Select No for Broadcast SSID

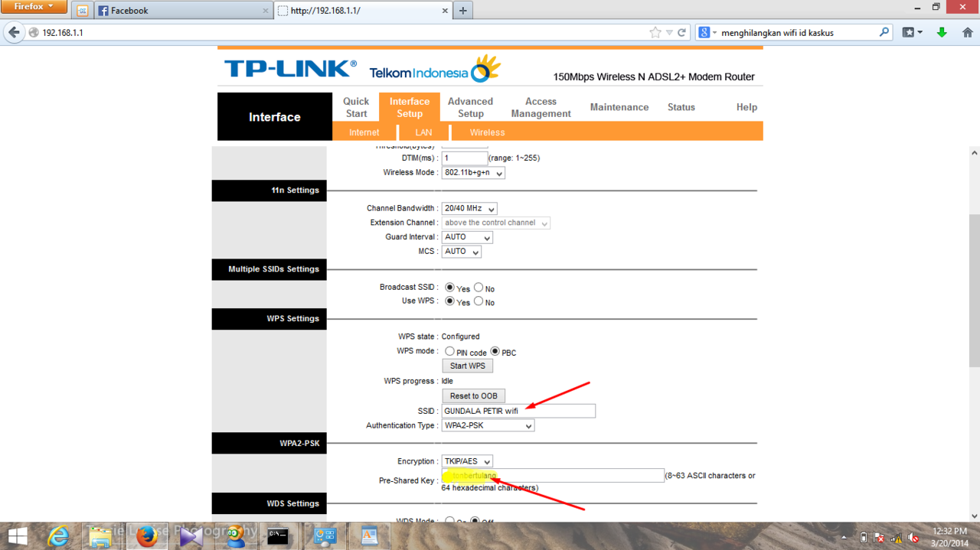point(479,288)
